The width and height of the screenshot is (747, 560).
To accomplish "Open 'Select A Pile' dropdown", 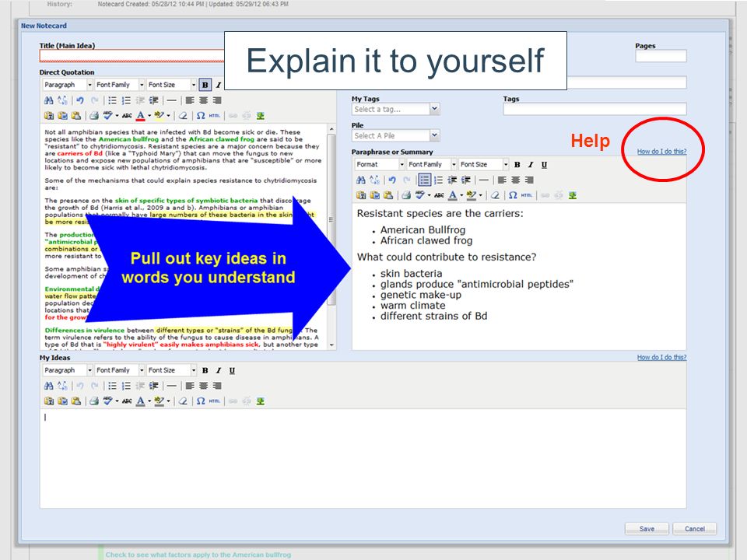I will click(395, 135).
